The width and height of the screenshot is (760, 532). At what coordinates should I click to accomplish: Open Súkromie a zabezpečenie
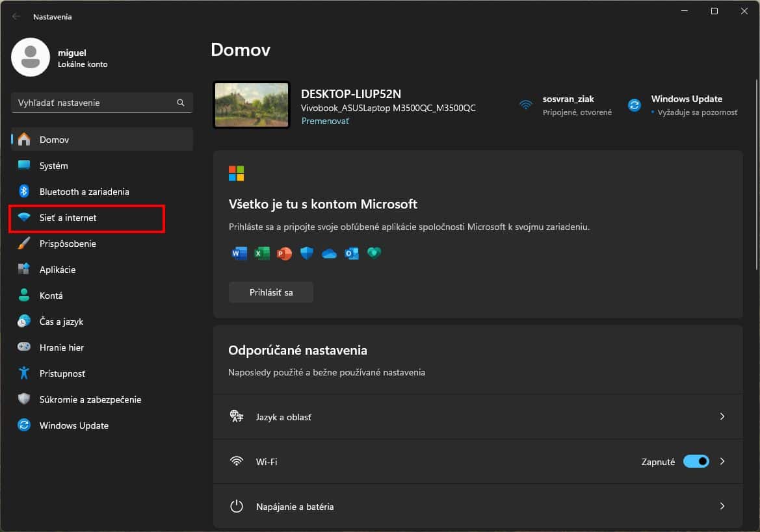[102, 399]
